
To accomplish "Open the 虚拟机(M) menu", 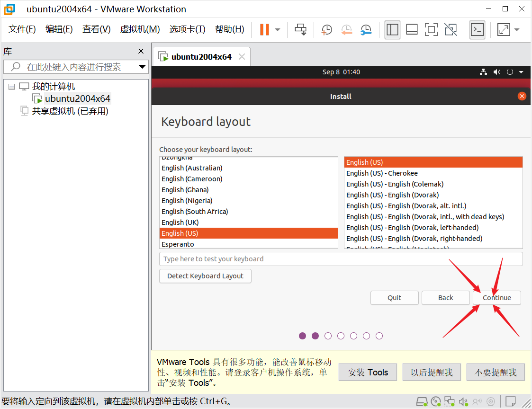I will (140, 29).
